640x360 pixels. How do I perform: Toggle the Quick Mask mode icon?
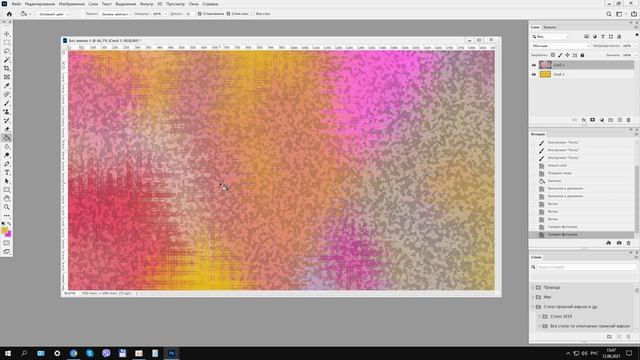(7, 243)
